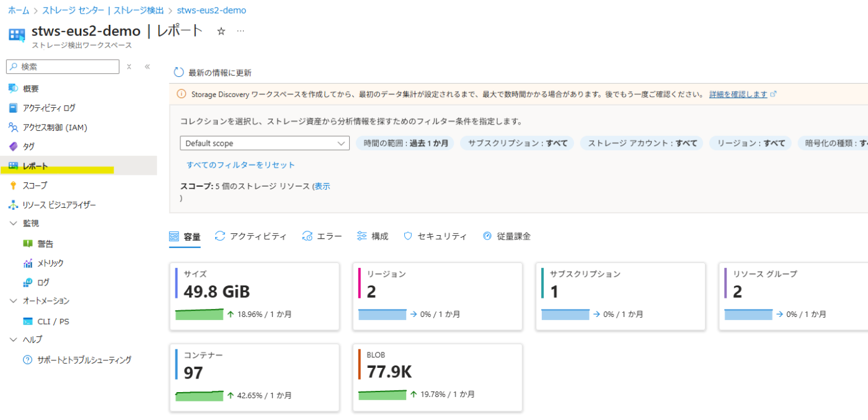Click the refresh icon in toolbar
The image size is (868, 420).
pos(179,73)
